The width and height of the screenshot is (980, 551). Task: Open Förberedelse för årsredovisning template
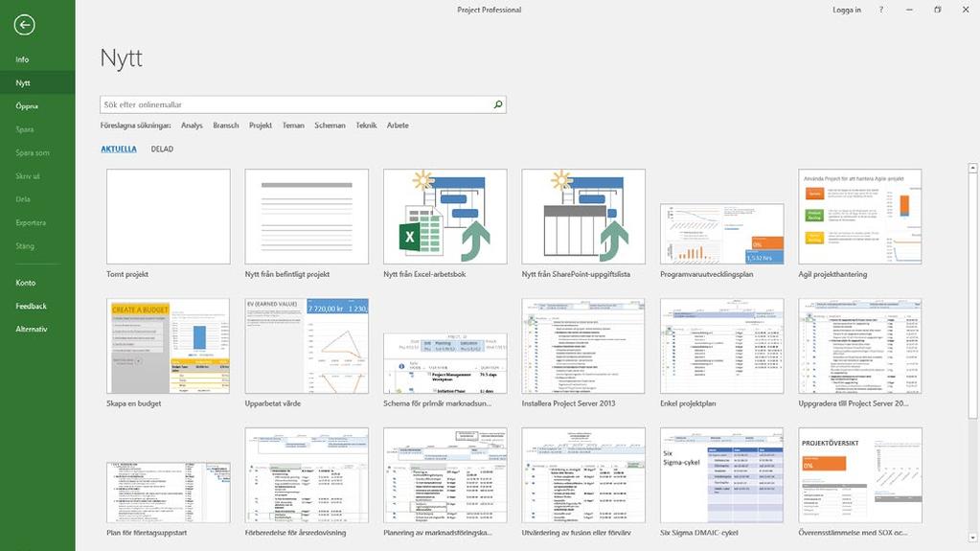click(307, 475)
